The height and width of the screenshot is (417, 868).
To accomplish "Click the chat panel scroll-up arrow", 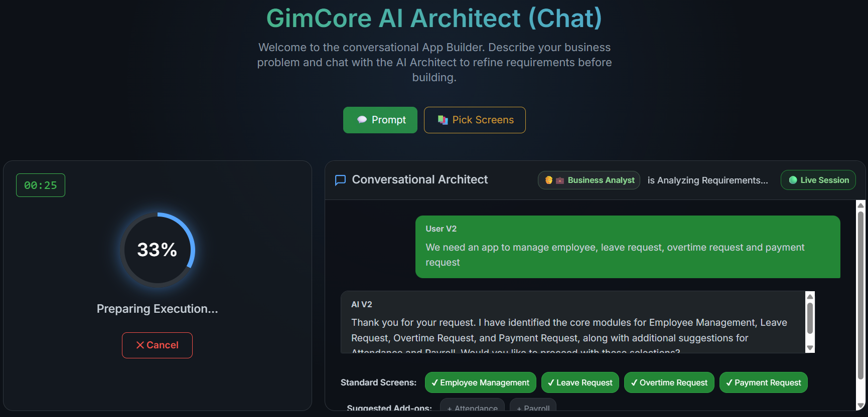I will (861, 205).
